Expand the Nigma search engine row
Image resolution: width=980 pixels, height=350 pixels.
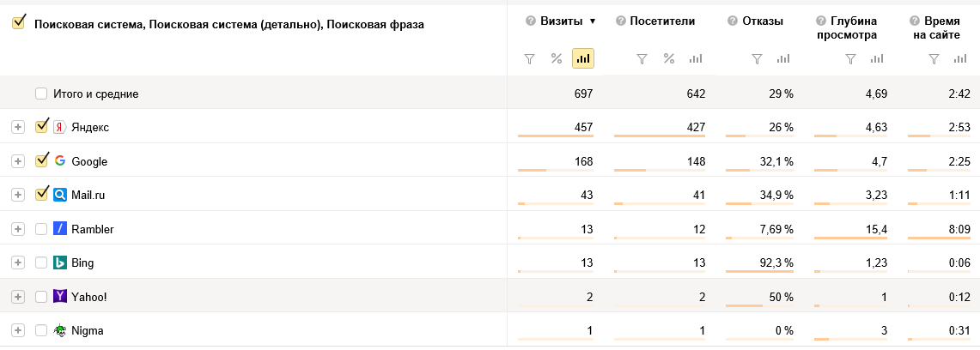coord(17,330)
